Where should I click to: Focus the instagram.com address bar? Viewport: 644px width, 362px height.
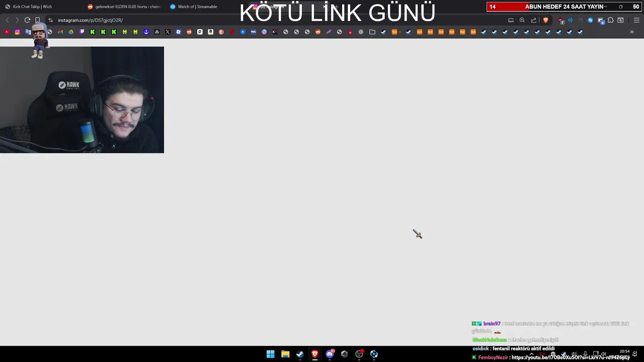pos(277,20)
